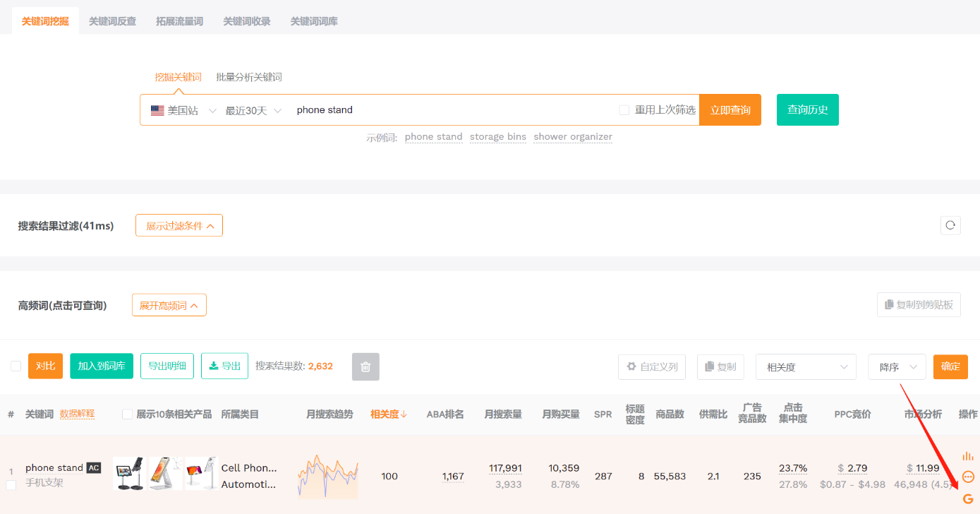The height and width of the screenshot is (514, 980).
Task: Select 批量分析关键词 sub-tab
Action: (249, 77)
